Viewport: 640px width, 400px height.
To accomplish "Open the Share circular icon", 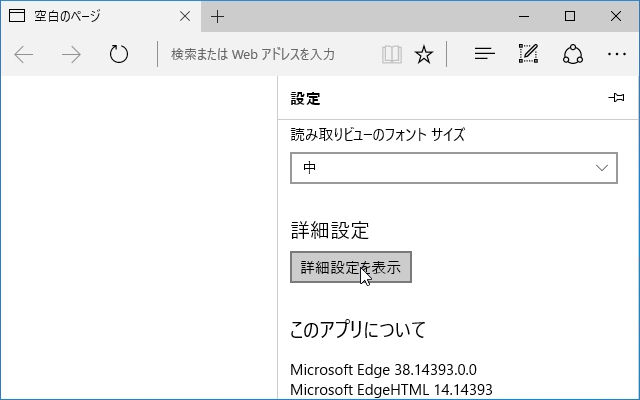I will tap(573, 54).
